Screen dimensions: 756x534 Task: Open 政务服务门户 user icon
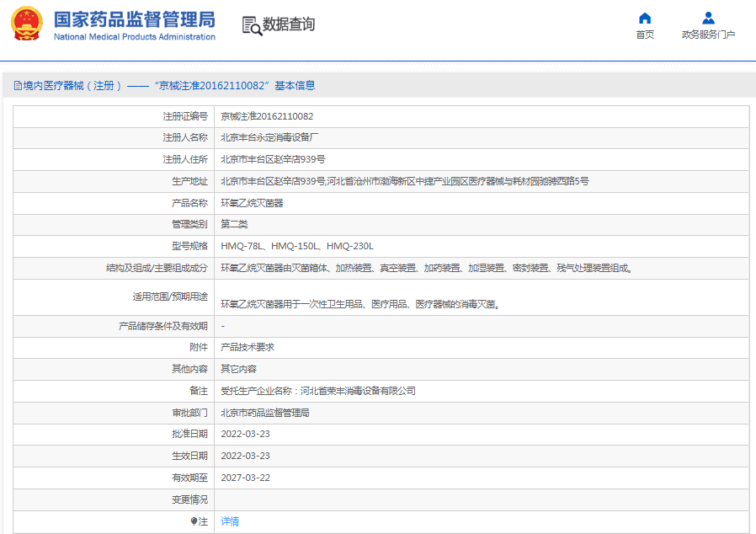(708, 18)
